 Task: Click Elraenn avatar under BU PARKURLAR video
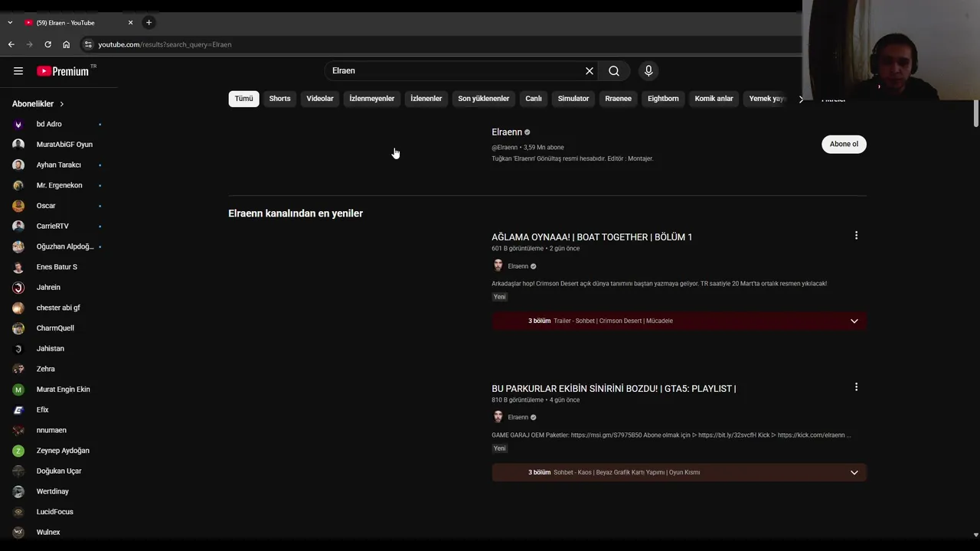pos(498,417)
